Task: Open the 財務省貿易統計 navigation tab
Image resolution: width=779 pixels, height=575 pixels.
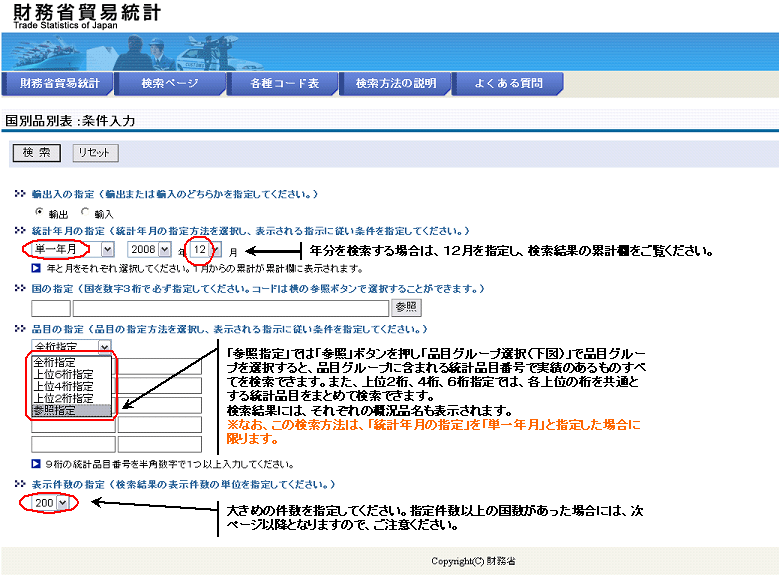Action: (60, 83)
